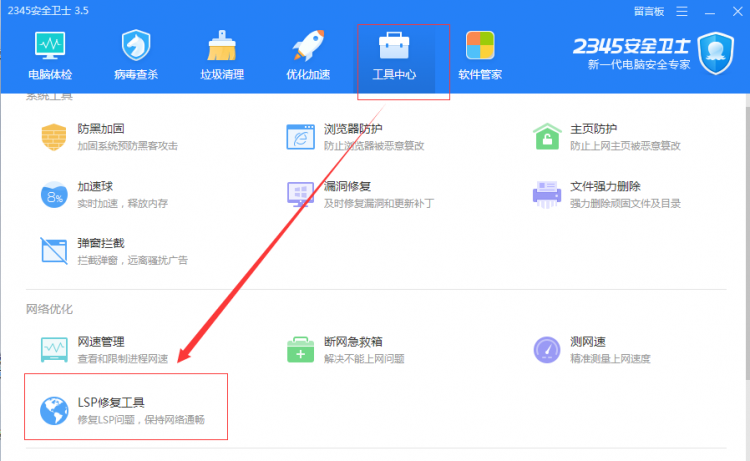This screenshot has height=461, width=750.
Task: Click the 加速球 title text
Action: 95,186
